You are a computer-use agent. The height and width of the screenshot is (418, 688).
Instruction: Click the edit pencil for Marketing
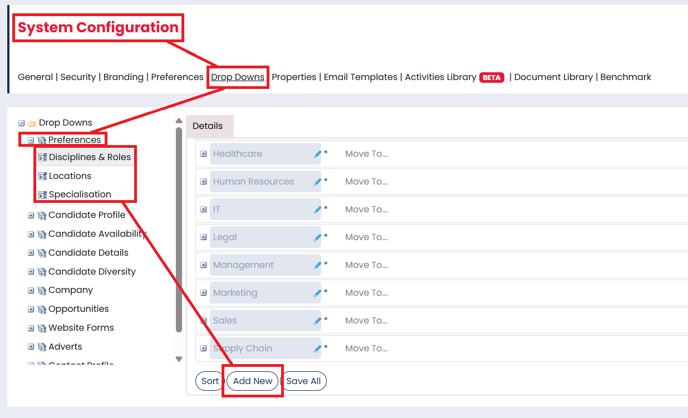(317, 293)
